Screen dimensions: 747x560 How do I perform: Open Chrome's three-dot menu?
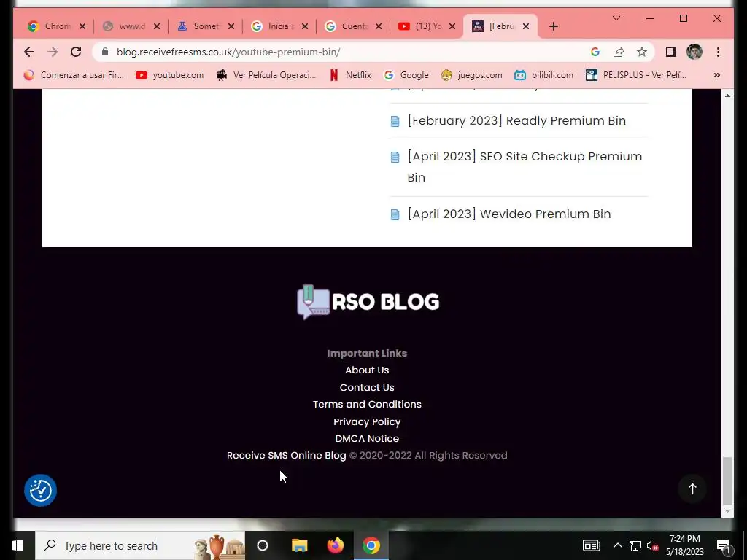click(x=718, y=52)
